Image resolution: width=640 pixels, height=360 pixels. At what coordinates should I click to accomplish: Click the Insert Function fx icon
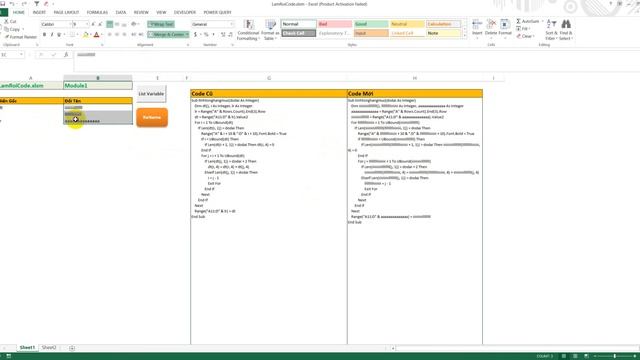coord(66,55)
